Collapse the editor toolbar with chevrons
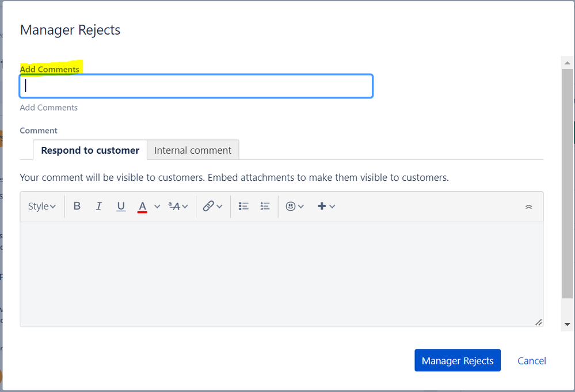Viewport: 575px width, 392px height. [x=529, y=207]
